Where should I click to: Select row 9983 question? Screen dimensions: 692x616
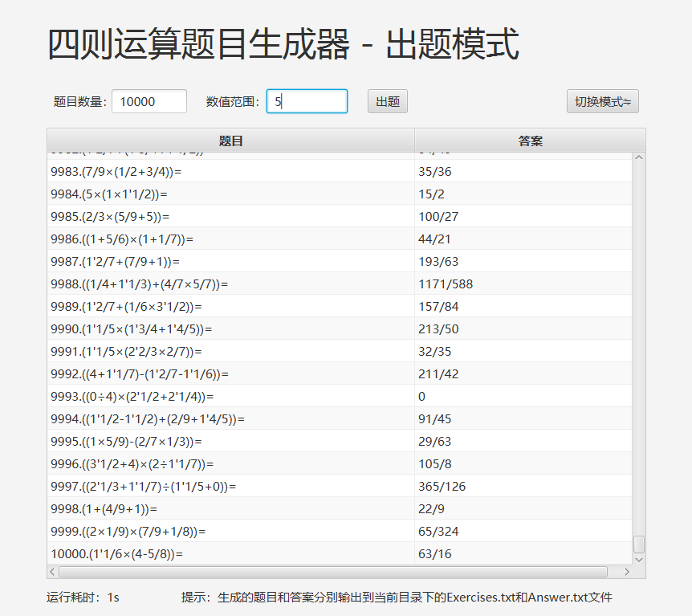[x=230, y=172]
